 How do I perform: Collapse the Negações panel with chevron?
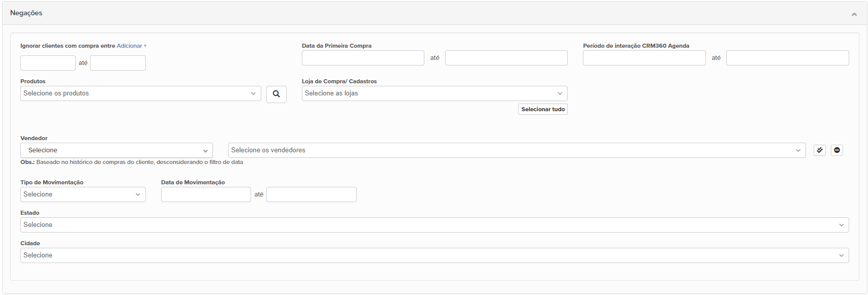click(x=854, y=14)
